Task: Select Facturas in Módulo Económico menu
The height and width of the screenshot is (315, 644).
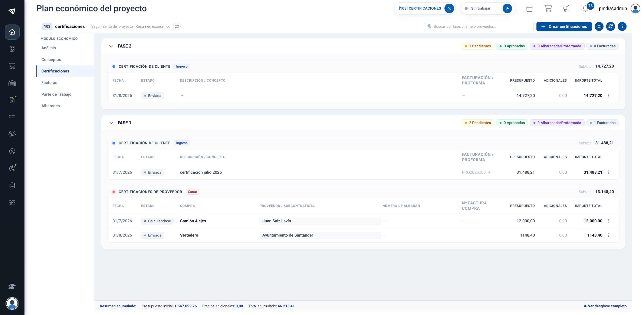Action: 49,82
